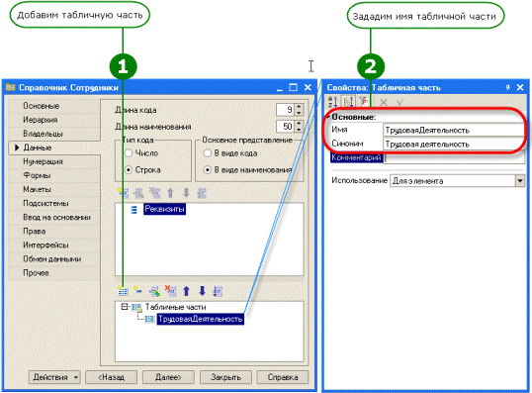The image size is (532, 393).
Task: Move attribute up gray arrow icon
Action: pos(170,193)
